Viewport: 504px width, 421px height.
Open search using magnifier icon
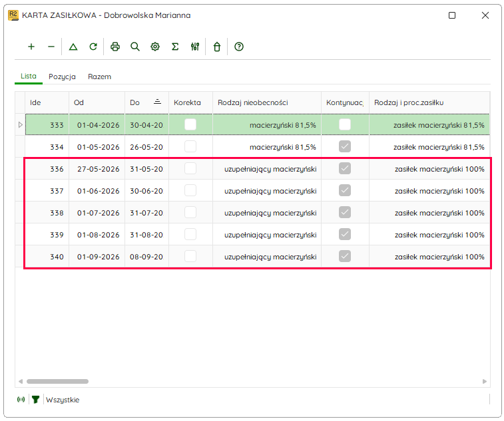(135, 47)
